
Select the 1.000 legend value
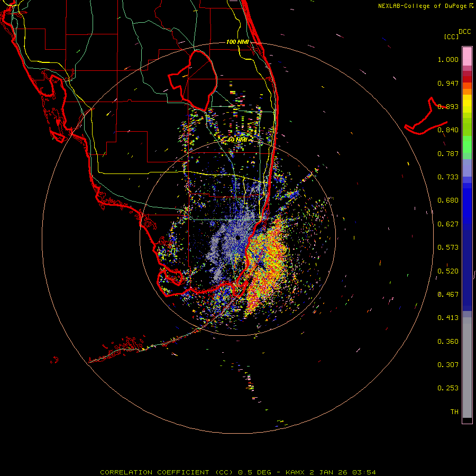click(x=448, y=59)
